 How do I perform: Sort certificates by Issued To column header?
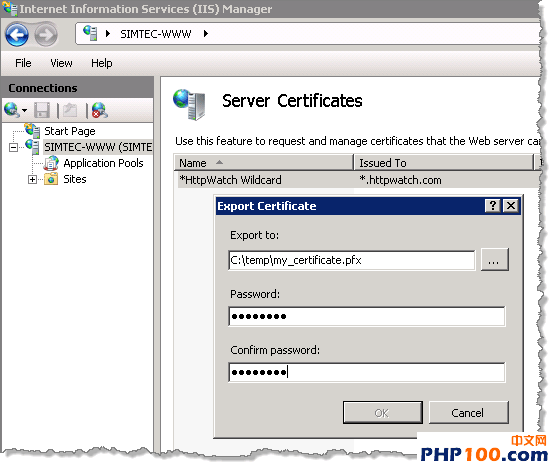click(444, 163)
